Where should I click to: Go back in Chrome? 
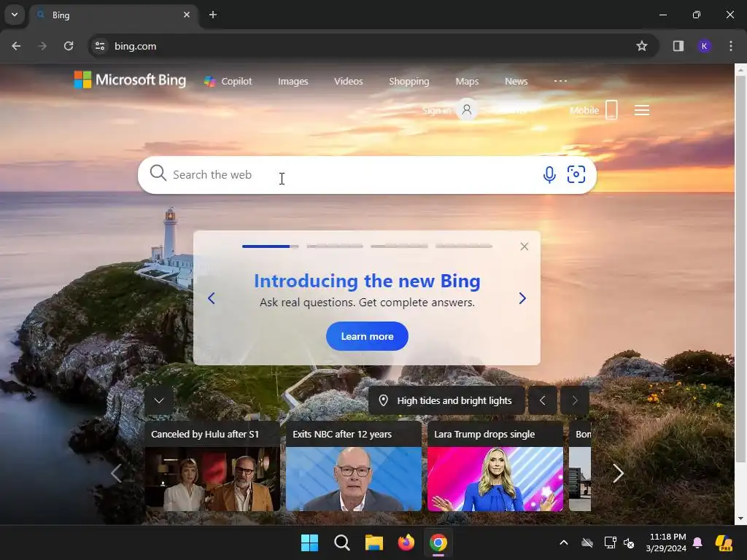[16, 46]
